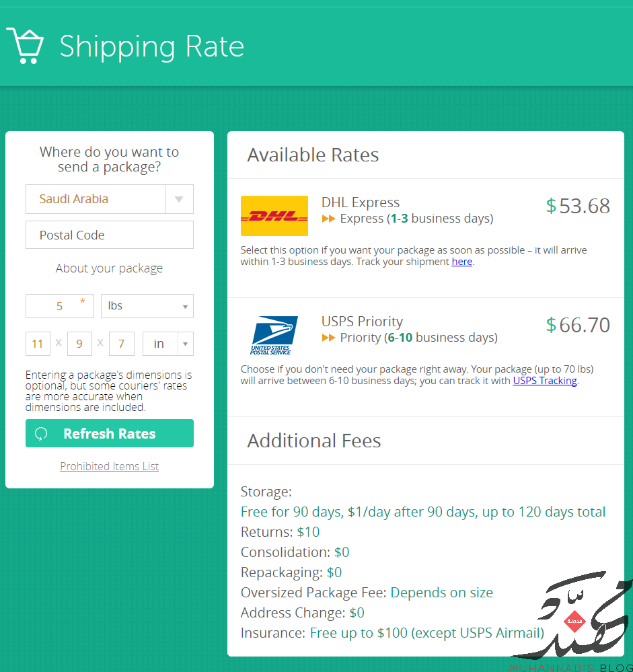Open the lbs weight unit dropdown
This screenshot has height=672, width=633.
pos(147,306)
